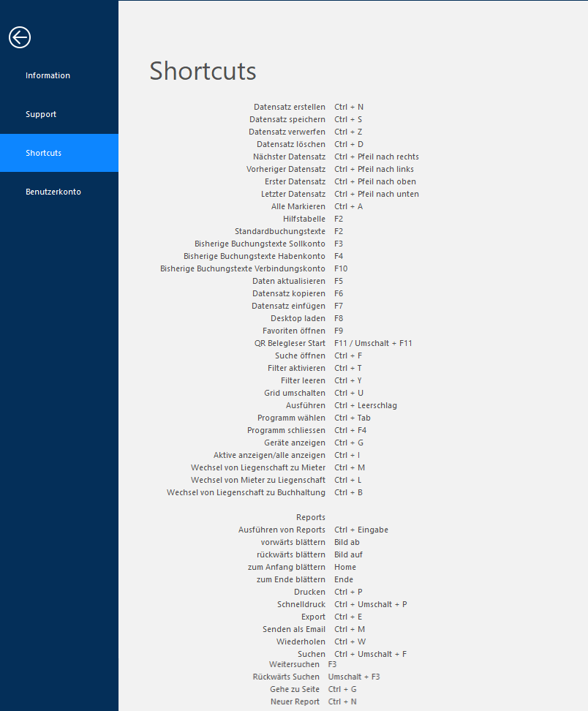The image size is (588, 711).
Task: Select the 'Datensatz verwerfen' row label
Action: 287,132
